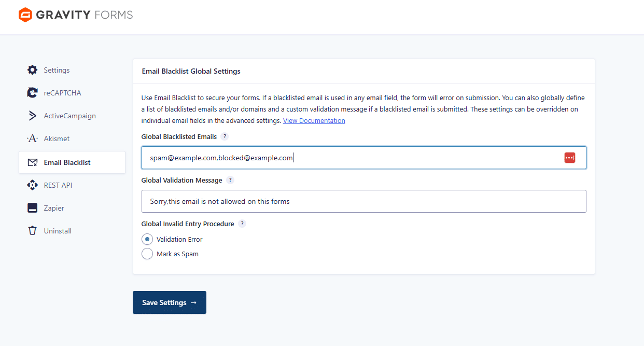Click the Global Blacklisted Emails label
644x346 pixels.
[179, 136]
